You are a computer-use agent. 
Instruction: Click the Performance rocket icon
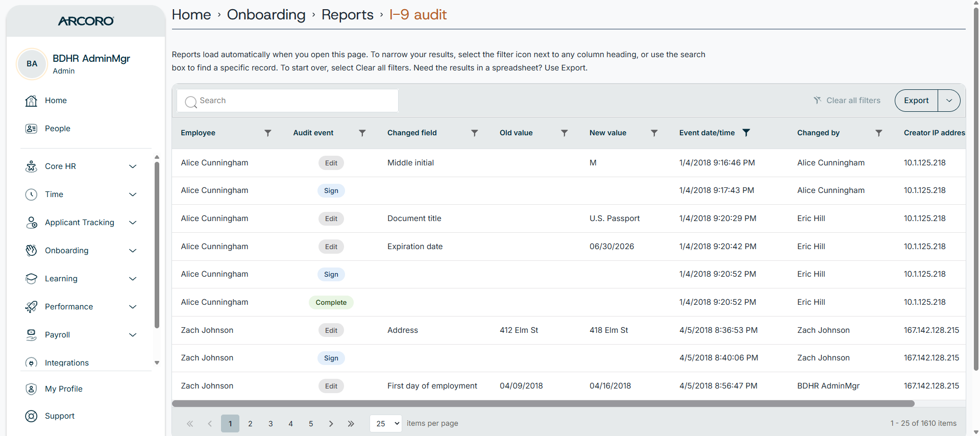click(x=31, y=307)
